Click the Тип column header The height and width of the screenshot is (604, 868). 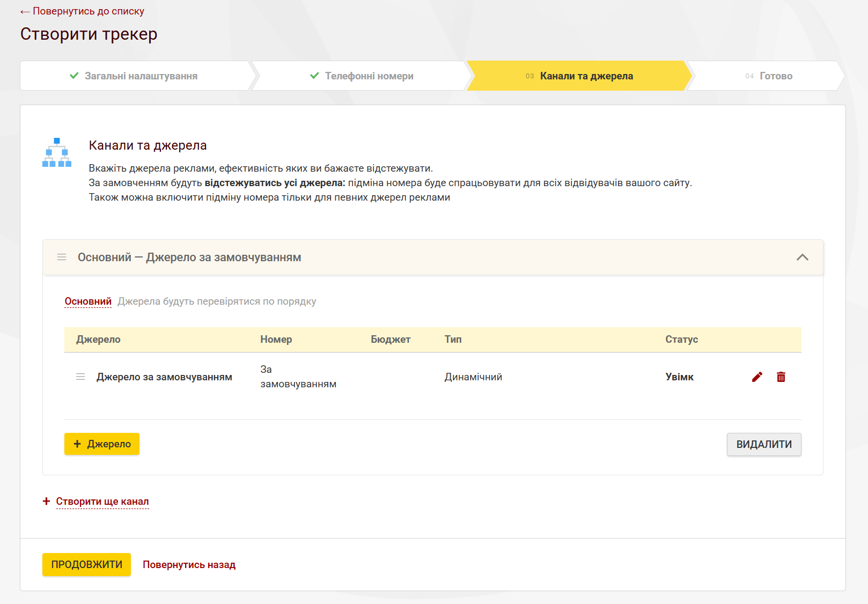pyautogui.click(x=453, y=340)
